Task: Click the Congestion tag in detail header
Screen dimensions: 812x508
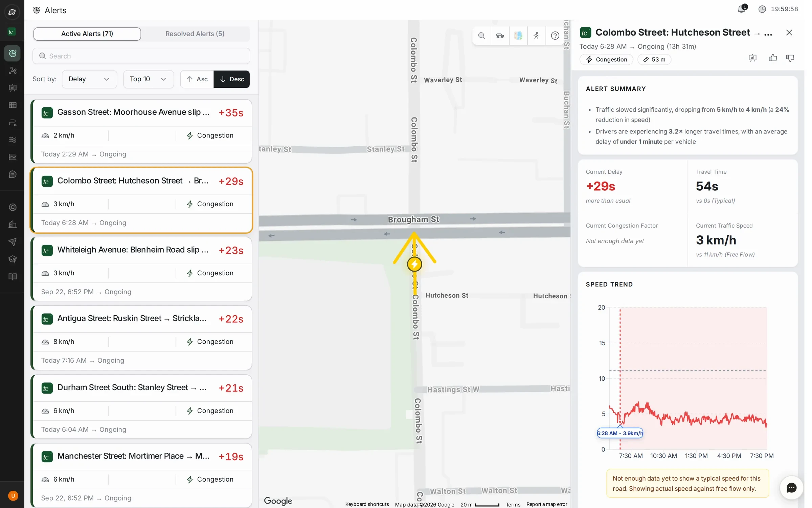Action: pyautogui.click(x=606, y=60)
